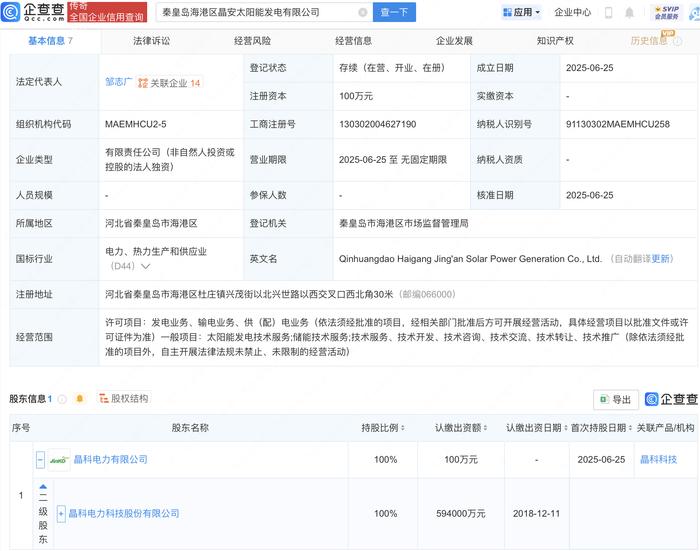Click the English company name text

pyautogui.click(x=470, y=259)
